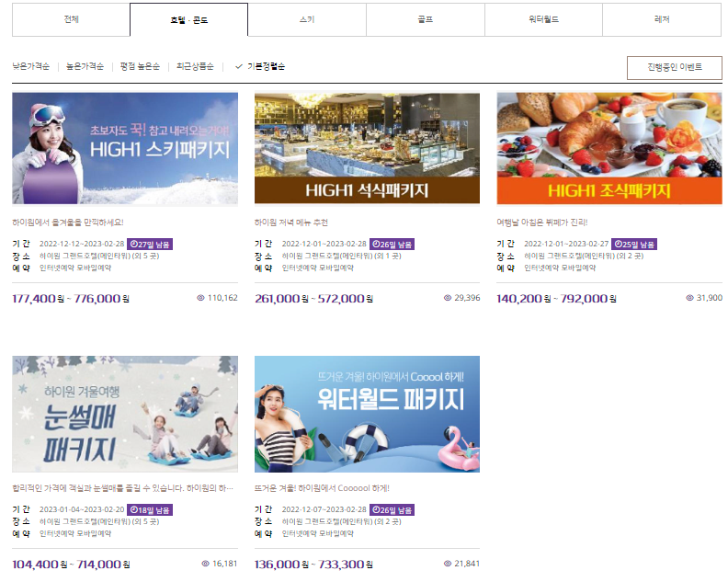Screen dimensions: 728x582
Task: Click the 25일 남음 badge
Action: click(634, 245)
